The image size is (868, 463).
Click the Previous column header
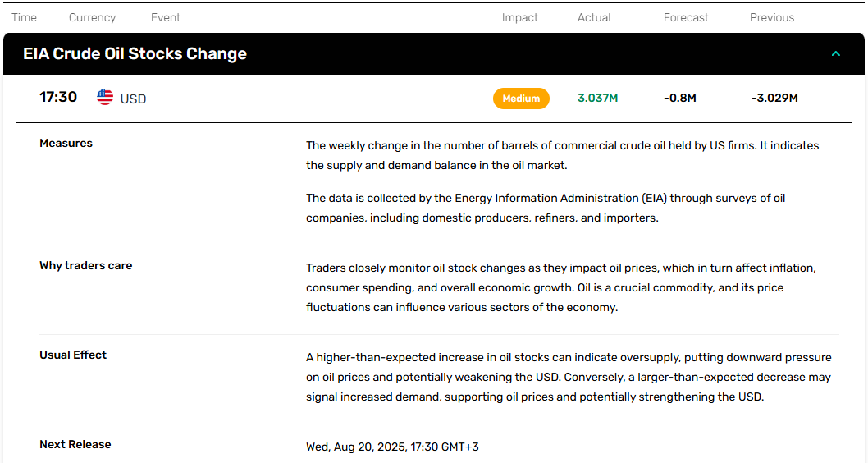coord(772,18)
